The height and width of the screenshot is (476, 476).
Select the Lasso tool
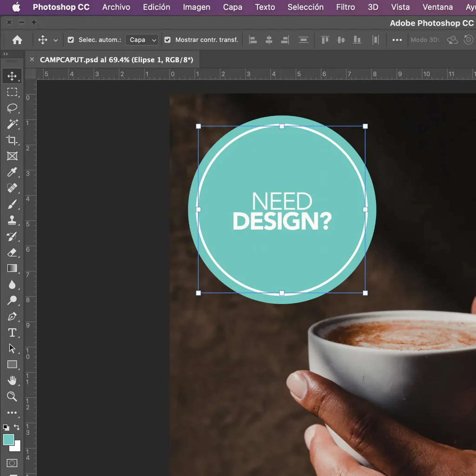(x=12, y=108)
